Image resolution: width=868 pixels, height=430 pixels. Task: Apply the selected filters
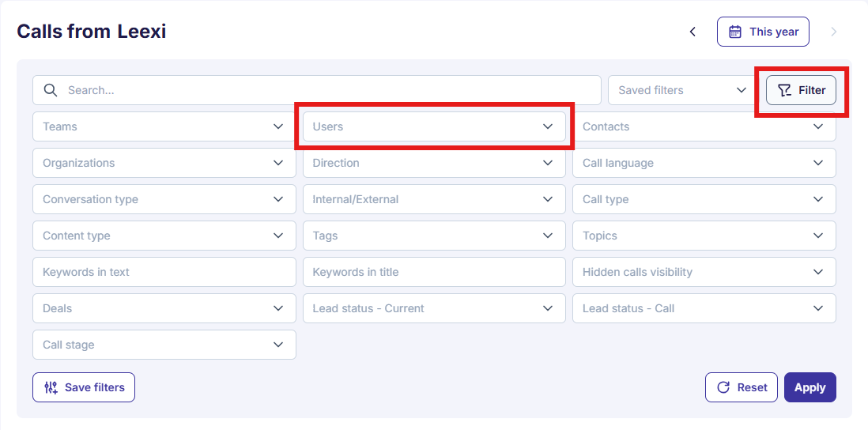(x=810, y=387)
